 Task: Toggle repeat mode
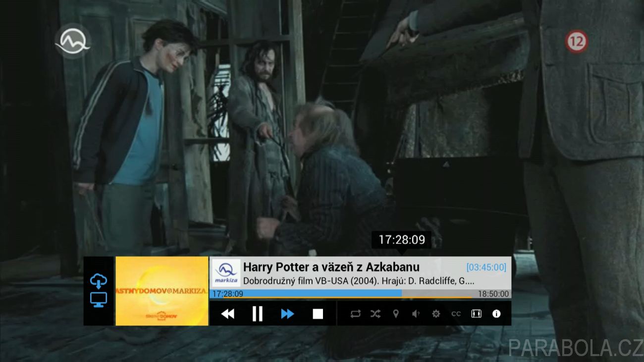click(x=355, y=314)
